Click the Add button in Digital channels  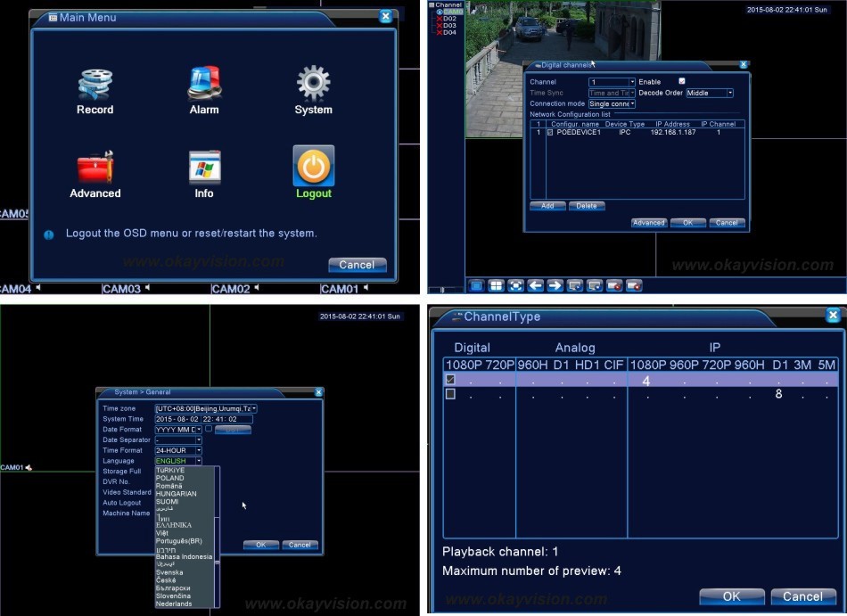547,206
